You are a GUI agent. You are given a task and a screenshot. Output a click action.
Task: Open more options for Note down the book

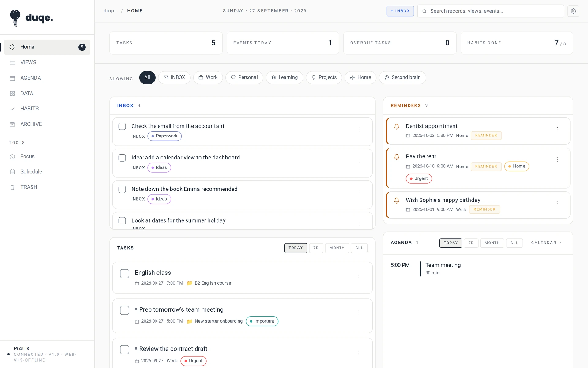pyautogui.click(x=360, y=192)
